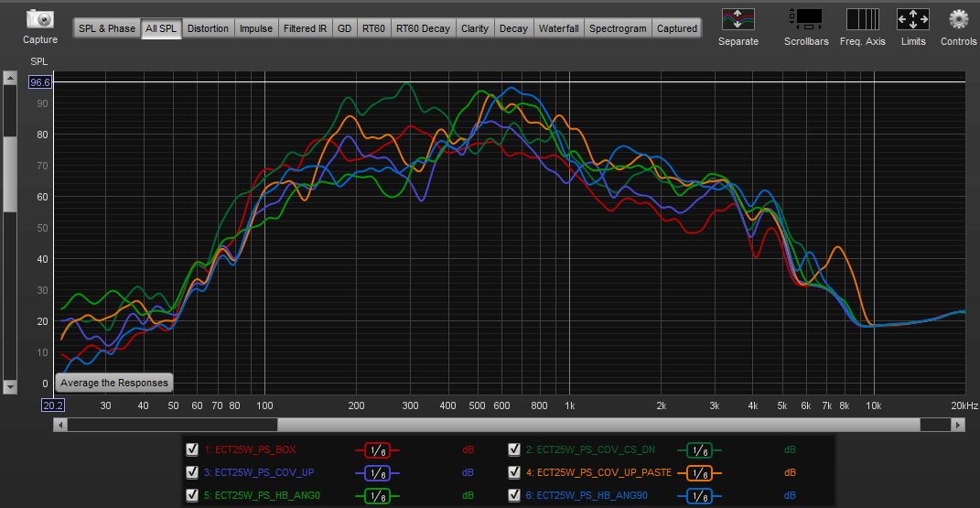980x508 pixels.
Task: Open the Impulse tab
Action: tap(256, 28)
